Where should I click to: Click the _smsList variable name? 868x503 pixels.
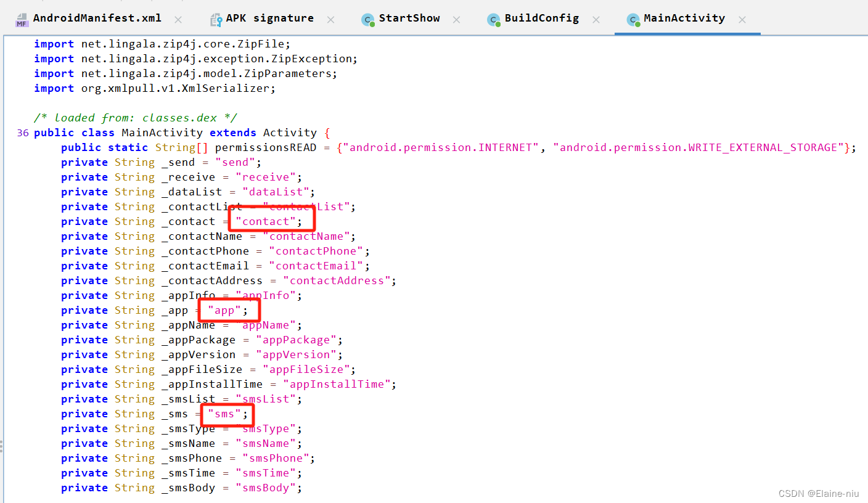[189, 399]
